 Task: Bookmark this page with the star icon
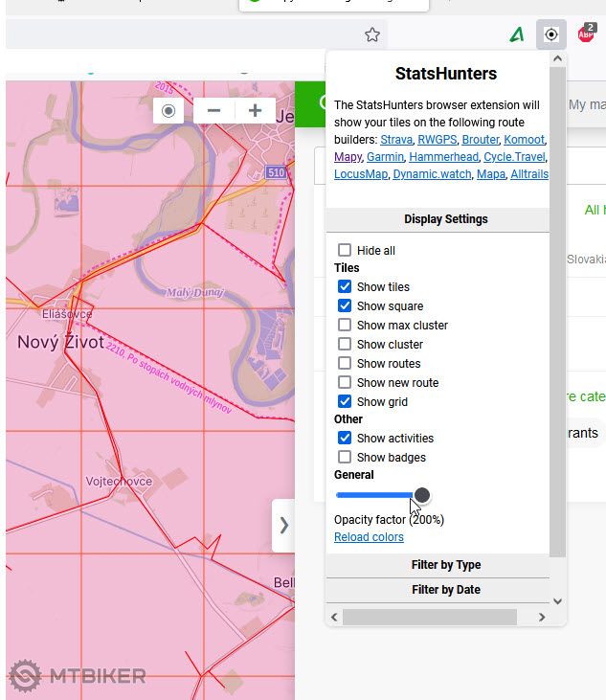[372, 34]
